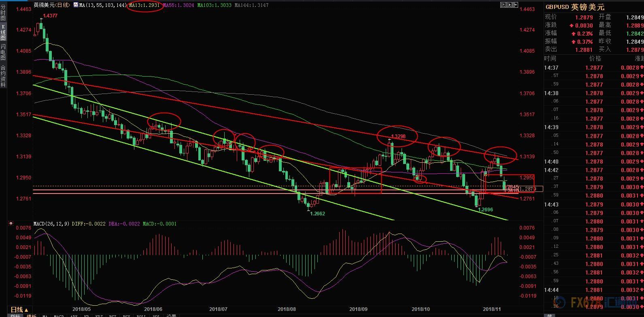Click the 14:40 tick row time
Viewport: 644px width, 317px height.
551,162
